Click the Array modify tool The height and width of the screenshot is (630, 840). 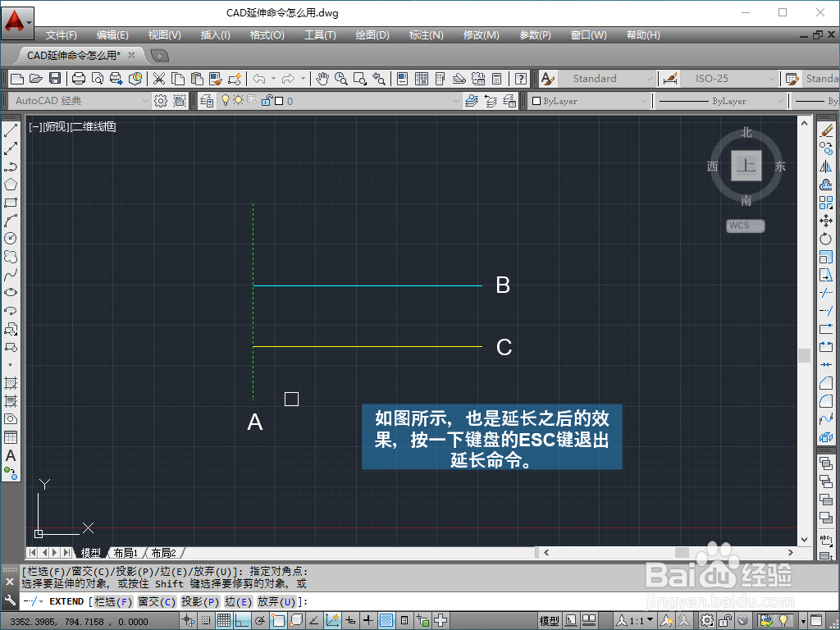point(826,203)
